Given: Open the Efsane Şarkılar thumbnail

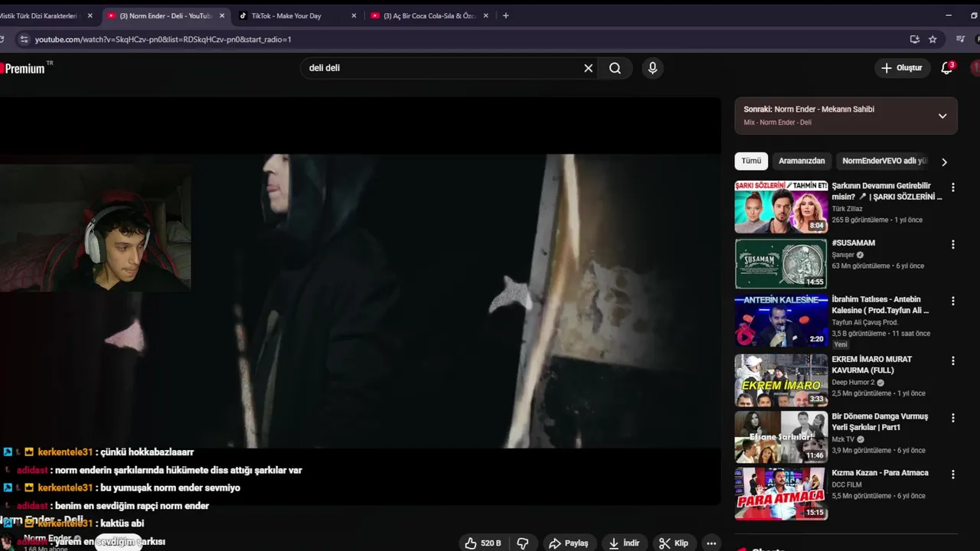Looking at the screenshot, I should pos(781,437).
